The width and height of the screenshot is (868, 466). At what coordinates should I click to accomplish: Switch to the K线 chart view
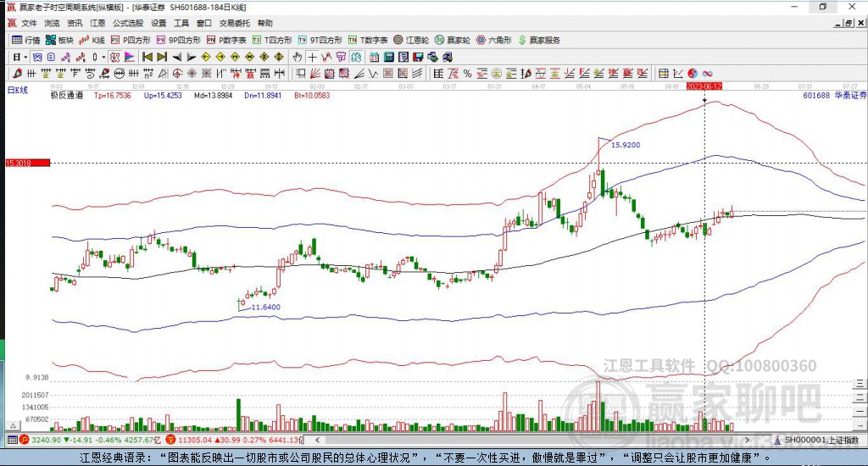tap(92, 40)
